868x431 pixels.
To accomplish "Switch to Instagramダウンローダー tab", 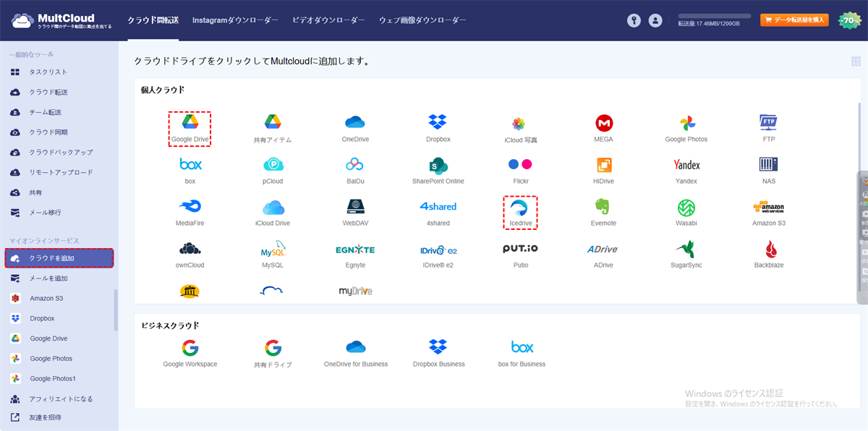I will point(235,20).
